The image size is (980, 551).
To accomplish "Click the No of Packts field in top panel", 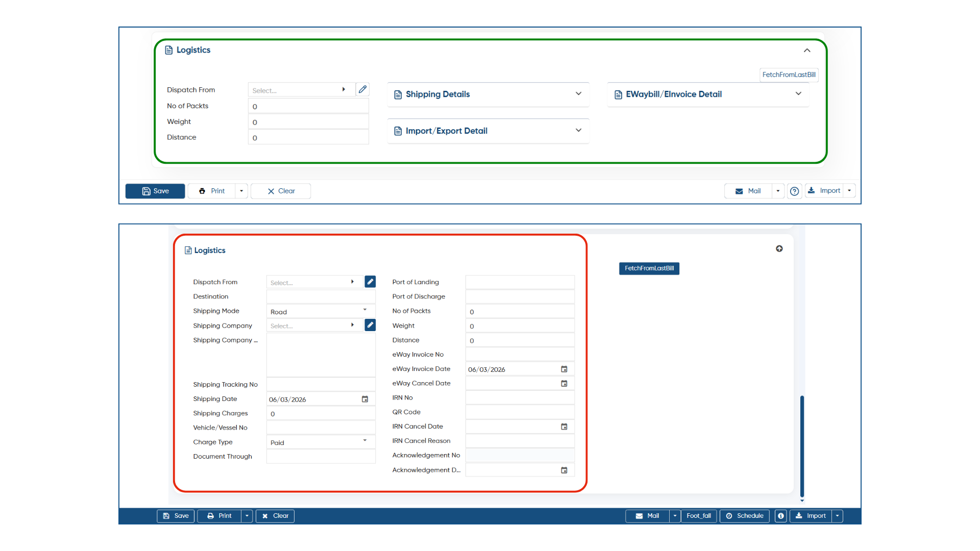I will tap(308, 106).
